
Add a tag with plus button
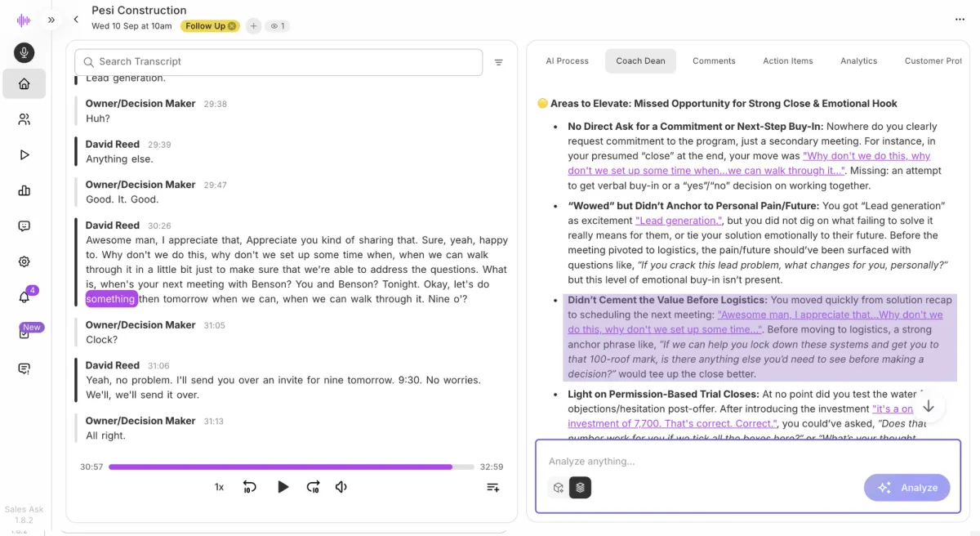tap(253, 26)
